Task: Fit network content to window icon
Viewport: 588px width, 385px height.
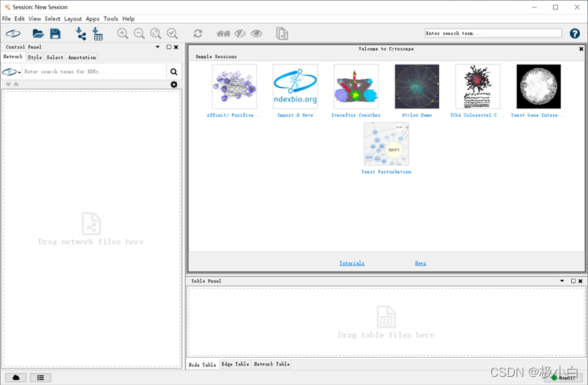Action: click(156, 34)
